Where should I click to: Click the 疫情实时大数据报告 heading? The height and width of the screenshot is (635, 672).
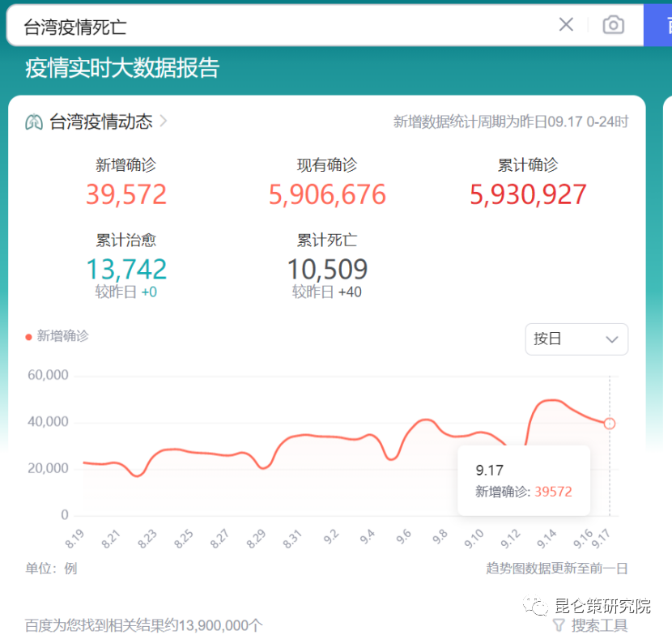pyautogui.click(x=122, y=68)
